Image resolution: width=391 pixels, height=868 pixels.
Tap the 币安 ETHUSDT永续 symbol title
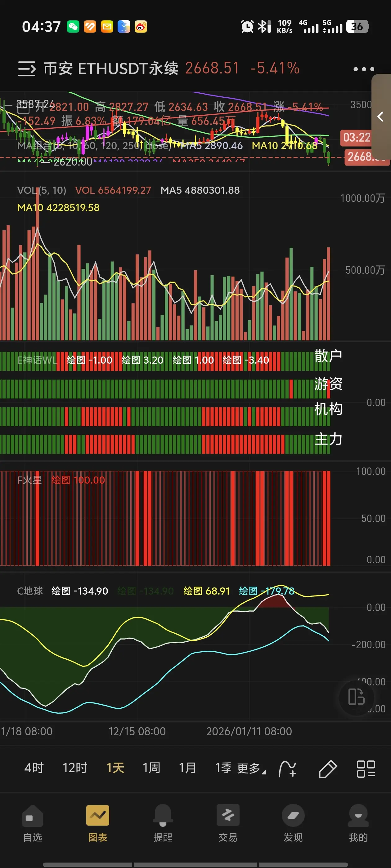[x=111, y=69]
